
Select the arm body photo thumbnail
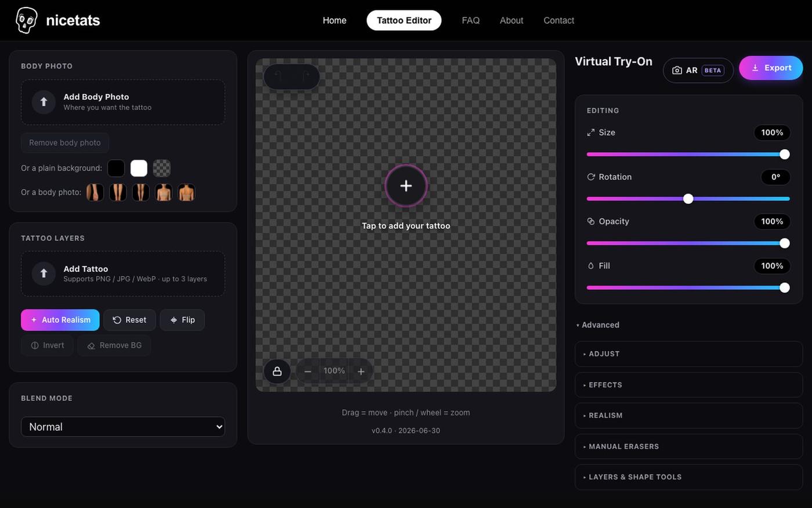pos(95,192)
